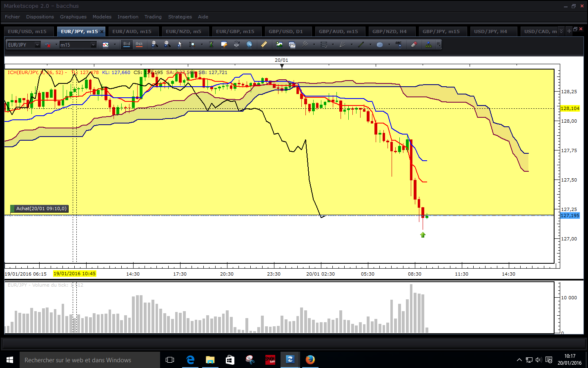Image resolution: width=588 pixels, height=368 pixels.
Task: Open the Insertion menu
Action: [128, 17]
